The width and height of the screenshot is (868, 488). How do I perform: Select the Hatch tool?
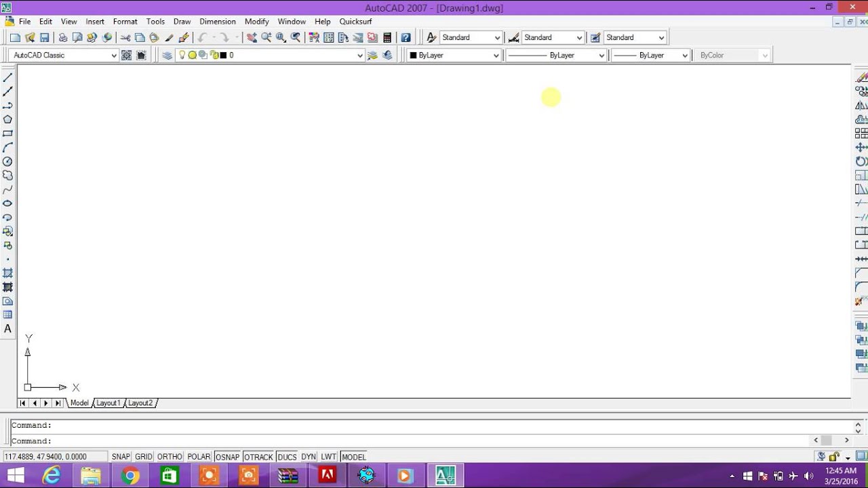[x=8, y=273]
